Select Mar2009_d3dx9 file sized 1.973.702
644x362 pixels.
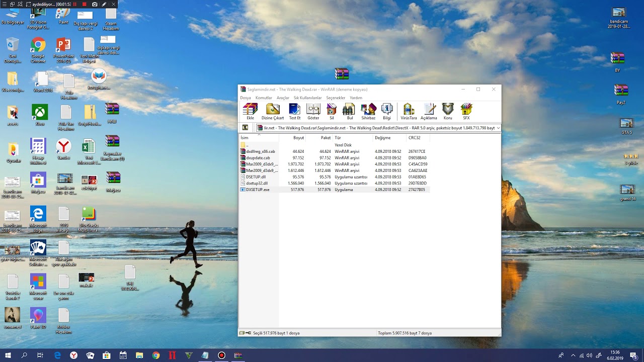(335, 164)
